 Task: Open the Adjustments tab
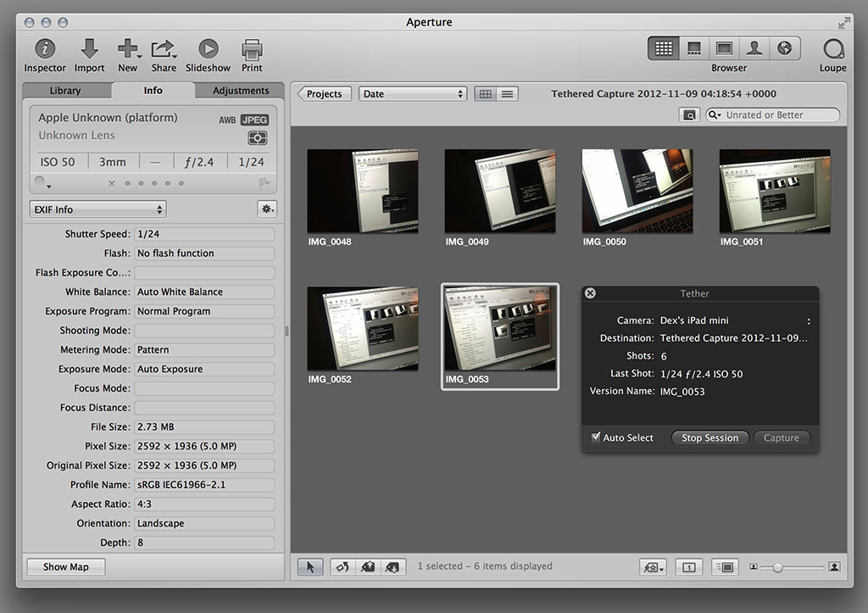241,91
